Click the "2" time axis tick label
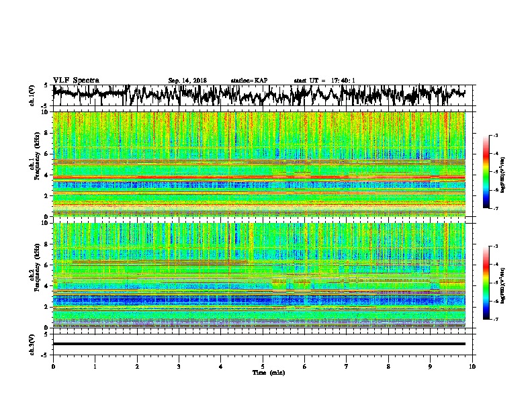The image size is (532, 411). 137,367
